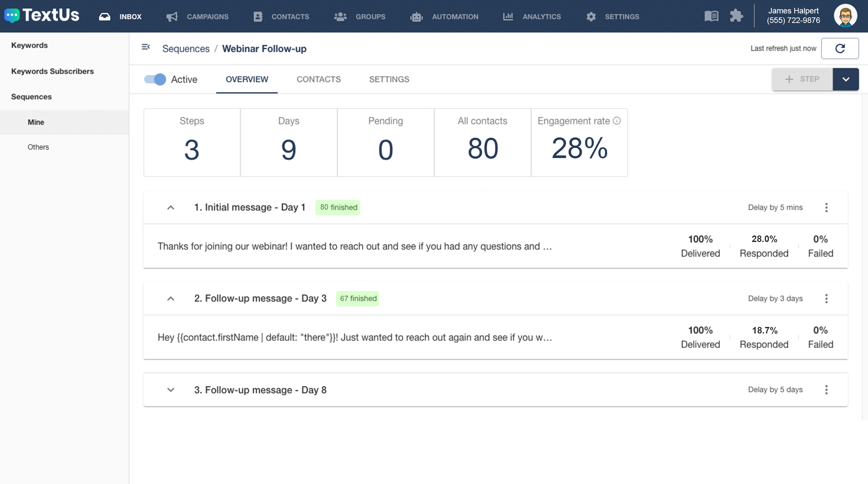Open options menu for Day 3 step
Viewport: 868px width, 484px height.
pos(826,298)
